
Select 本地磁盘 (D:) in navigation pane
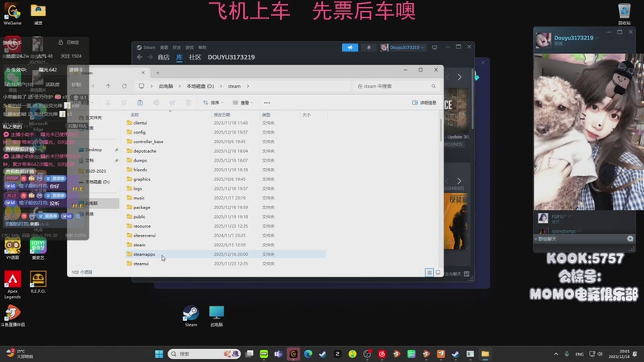click(x=97, y=182)
